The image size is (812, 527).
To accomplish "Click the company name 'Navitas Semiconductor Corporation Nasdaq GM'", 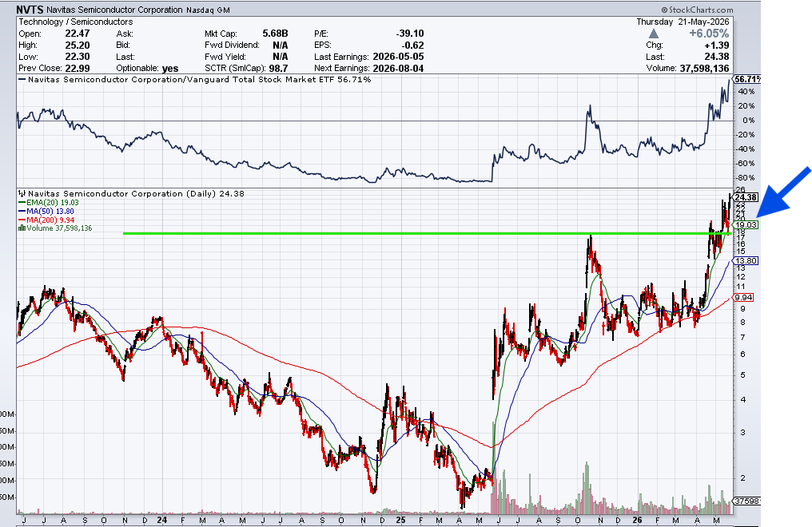I will click(x=138, y=10).
